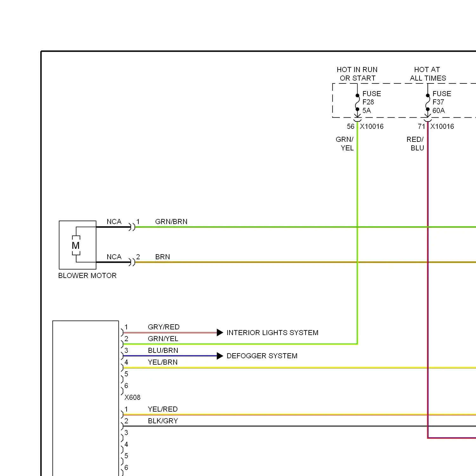
Task: Select the GRY/RED wire label
Action: [164, 327]
